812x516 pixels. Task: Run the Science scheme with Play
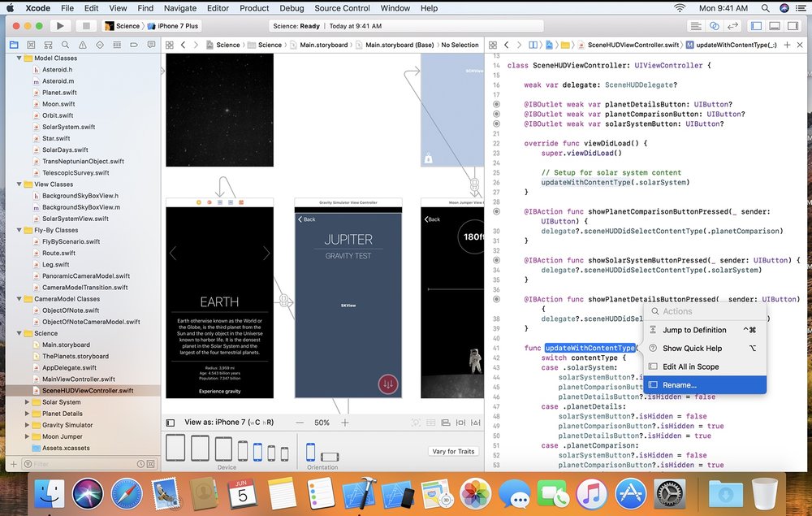pyautogui.click(x=60, y=26)
